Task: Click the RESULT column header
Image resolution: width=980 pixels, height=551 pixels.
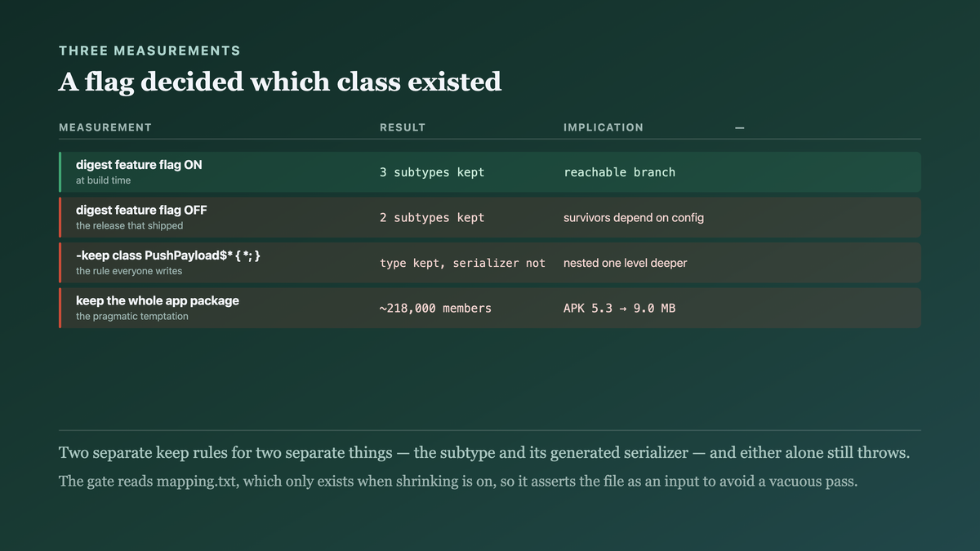Action: point(403,127)
